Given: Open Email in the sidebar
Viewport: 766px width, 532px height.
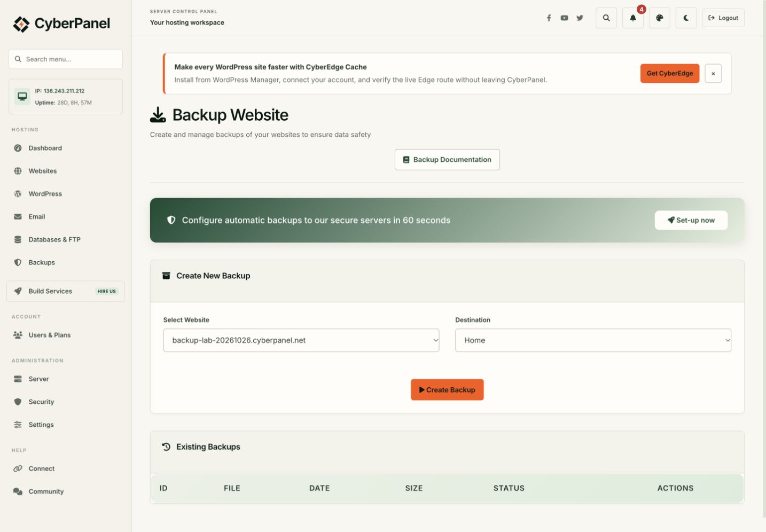Looking at the screenshot, I should (x=66, y=217).
